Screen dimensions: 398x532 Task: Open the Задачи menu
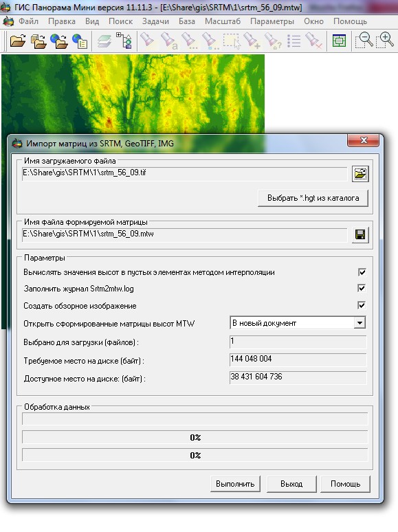click(155, 21)
